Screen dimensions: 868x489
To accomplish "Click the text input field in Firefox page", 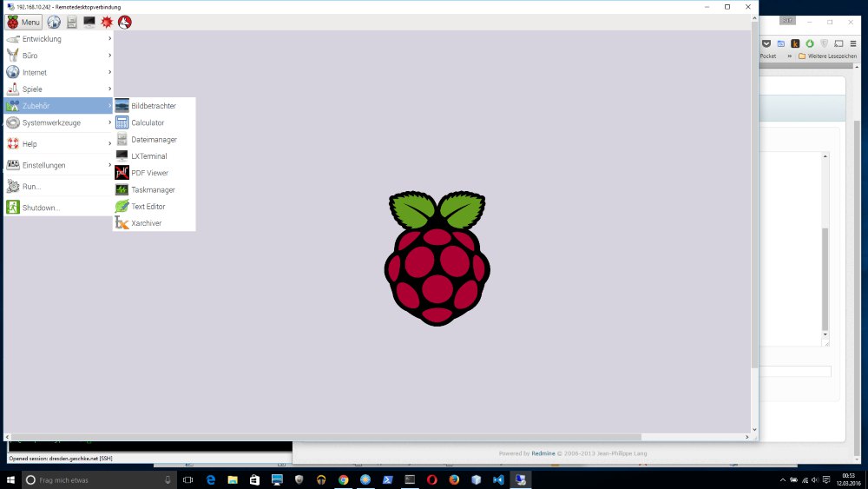I will (x=795, y=372).
